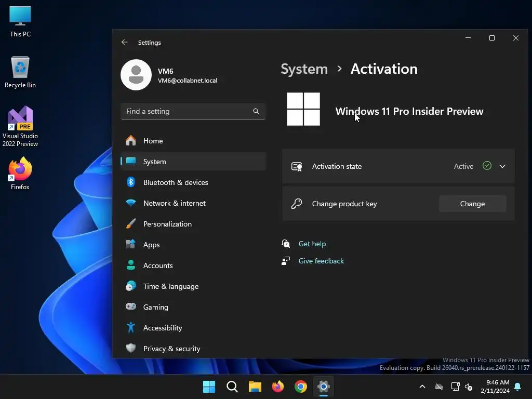Show hidden icons in system tray

coord(422,387)
